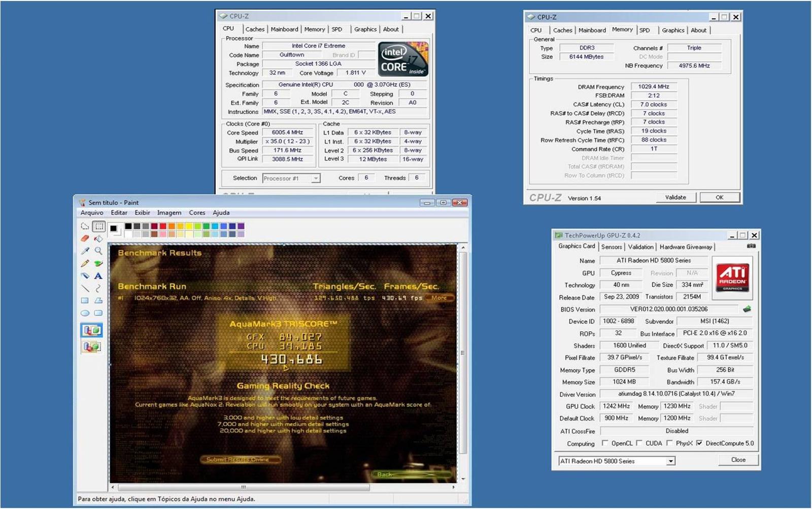Image resolution: width=812 pixels, height=509 pixels.
Task: Choose the Pencil tool in Paint
Action: pyautogui.click(x=85, y=264)
